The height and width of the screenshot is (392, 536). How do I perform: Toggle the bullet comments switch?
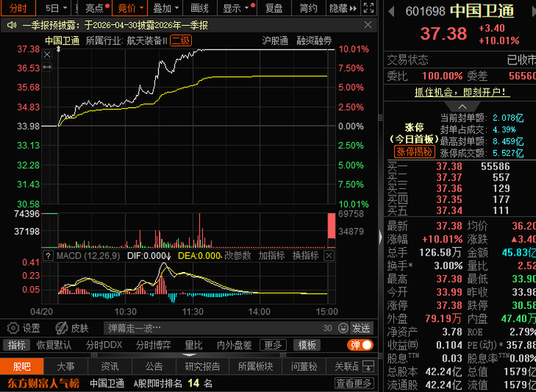(360, 345)
